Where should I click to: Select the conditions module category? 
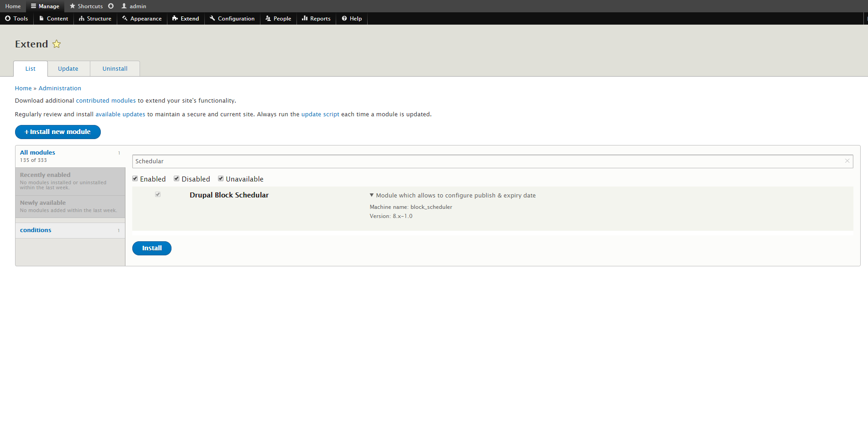36,230
